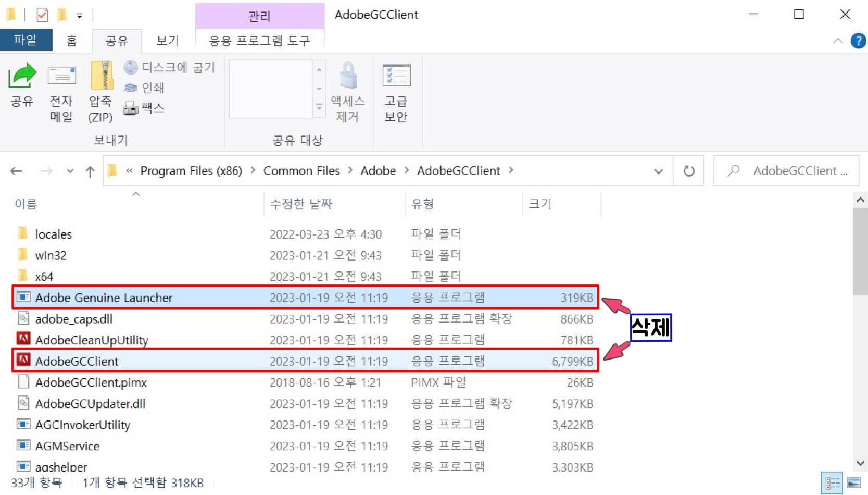The width and height of the screenshot is (868, 495).
Task: Click the green Share (공유) icon
Action: click(22, 76)
